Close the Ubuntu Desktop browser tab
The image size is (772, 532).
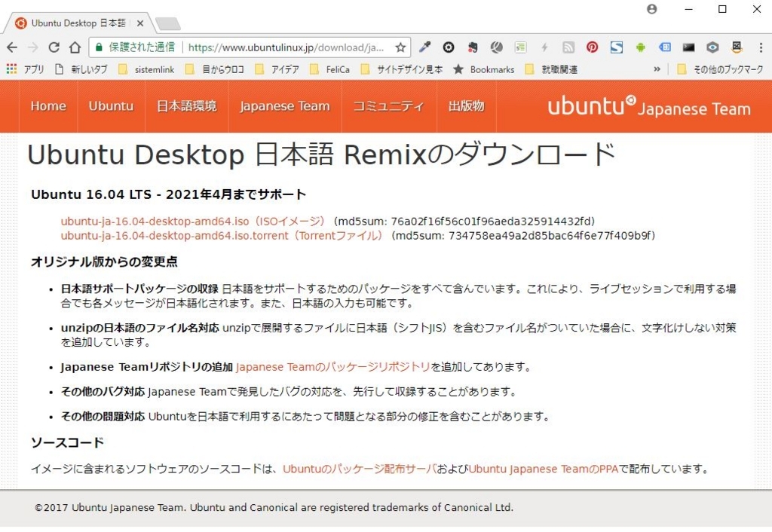pyautogui.click(x=140, y=23)
